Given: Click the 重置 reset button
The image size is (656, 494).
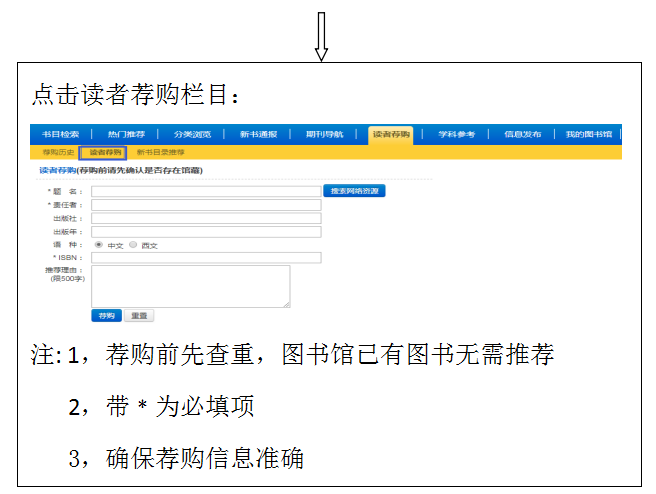Looking at the screenshot, I should pyautogui.click(x=138, y=315).
